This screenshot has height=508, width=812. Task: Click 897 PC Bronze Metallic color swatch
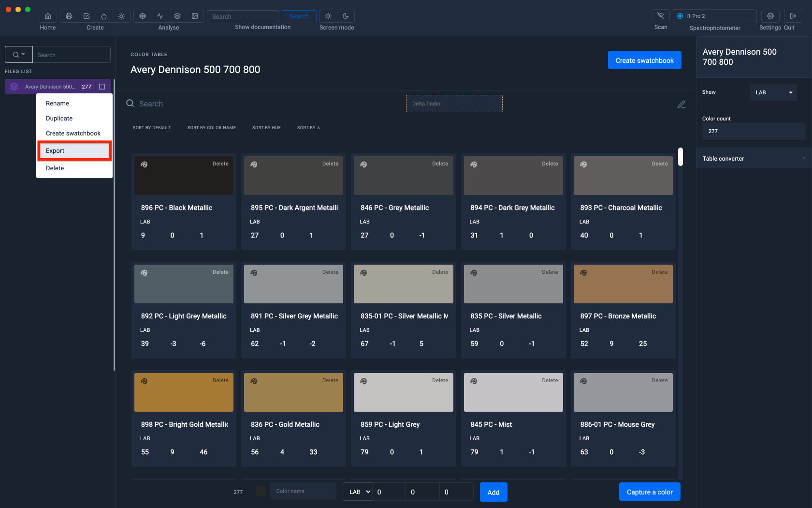coord(623,284)
